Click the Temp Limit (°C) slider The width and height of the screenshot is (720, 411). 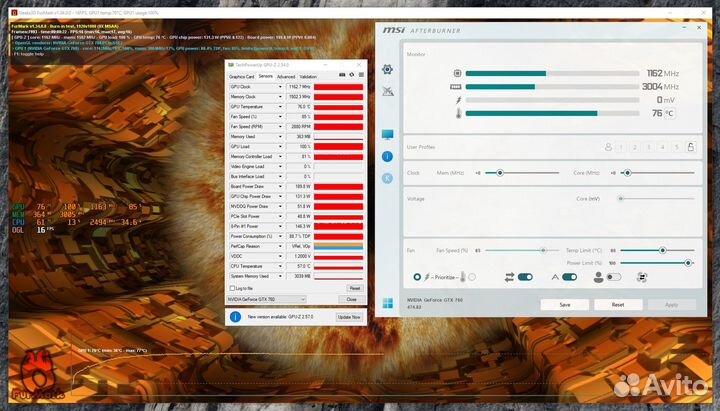click(657, 250)
